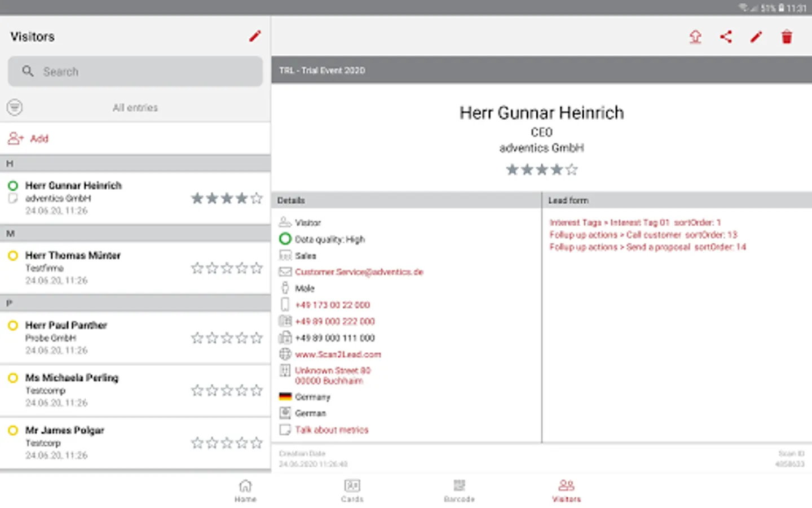Image resolution: width=812 pixels, height=508 pixels.
Task: Click the fax number +49 89 000 111 000
Action: pyautogui.click(x=335, y=338)
